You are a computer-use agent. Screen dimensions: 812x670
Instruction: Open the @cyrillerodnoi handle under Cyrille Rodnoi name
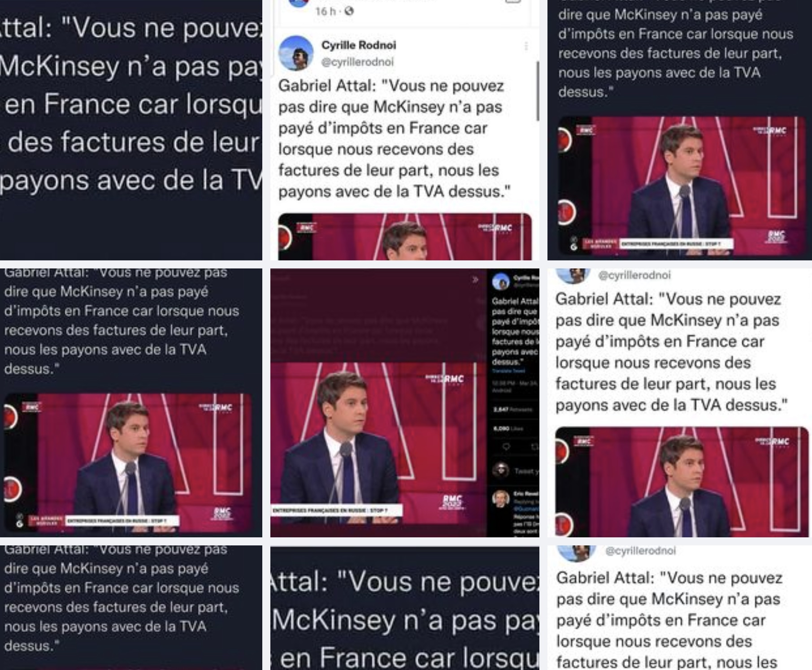pos(357,62)
